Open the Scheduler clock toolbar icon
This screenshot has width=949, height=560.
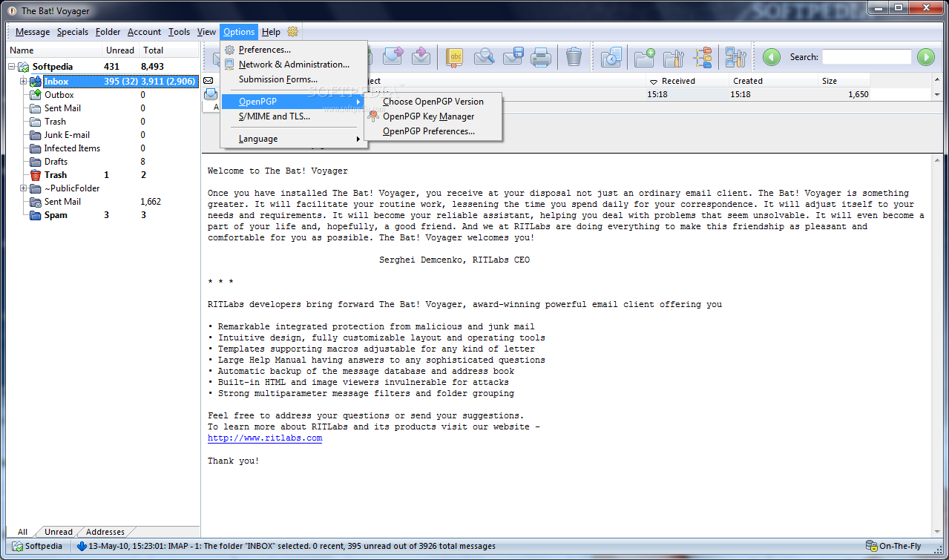[x=611, y=56]
